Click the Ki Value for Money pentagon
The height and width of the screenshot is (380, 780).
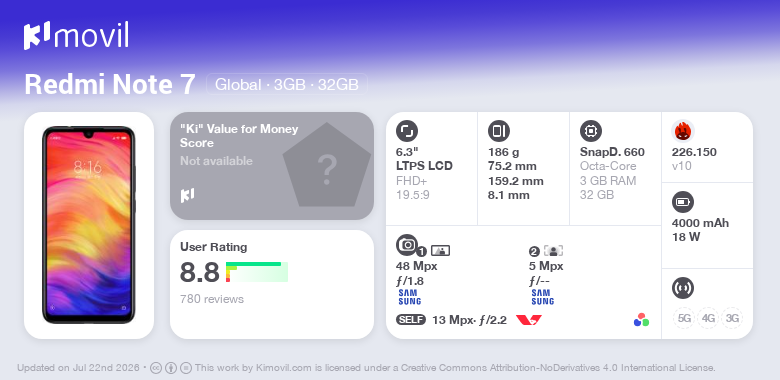pyautogui.click(x=327, y=166)
